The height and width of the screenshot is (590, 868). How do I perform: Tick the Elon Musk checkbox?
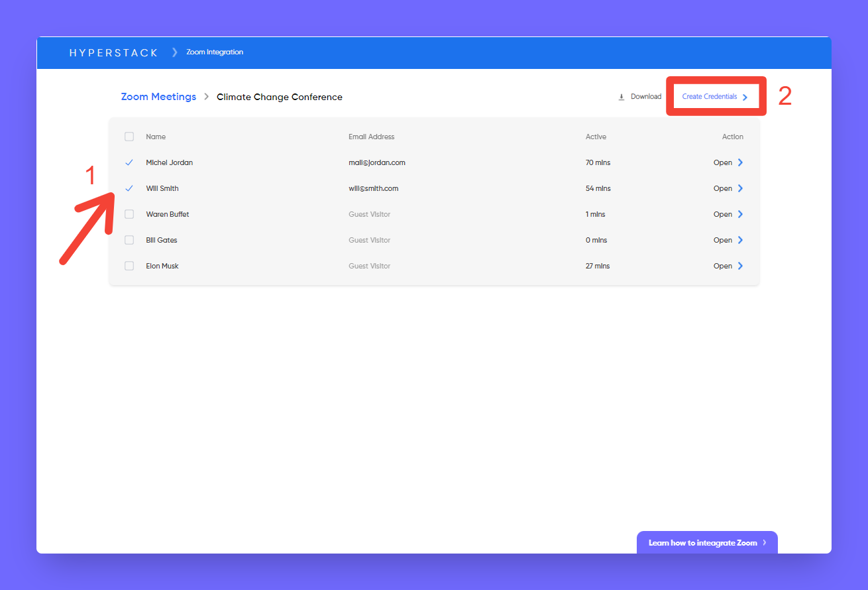click(x=129, y=266)
